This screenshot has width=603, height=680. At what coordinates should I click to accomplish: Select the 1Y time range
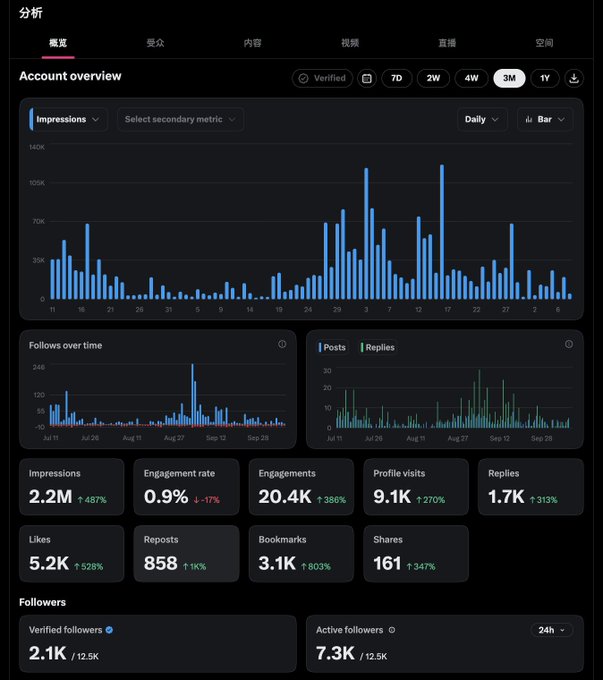tap(545, 78)
